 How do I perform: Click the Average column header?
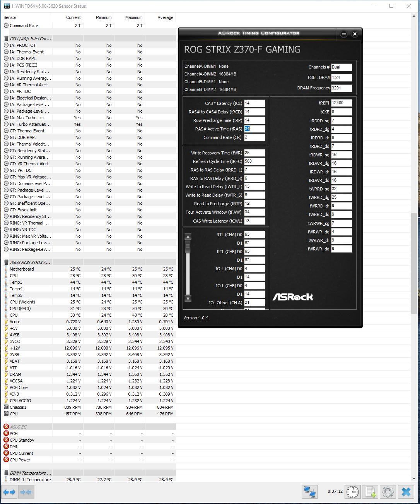tap(160, 17)
